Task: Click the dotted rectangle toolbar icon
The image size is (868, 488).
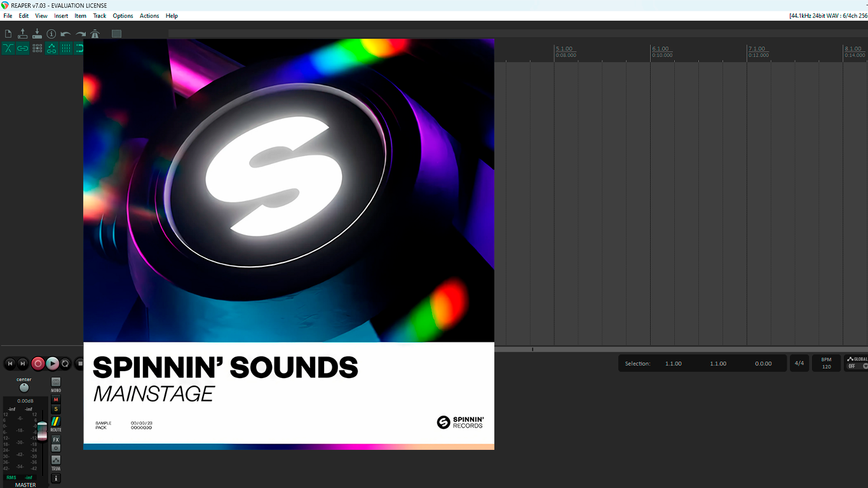Action: click(117, 34)
